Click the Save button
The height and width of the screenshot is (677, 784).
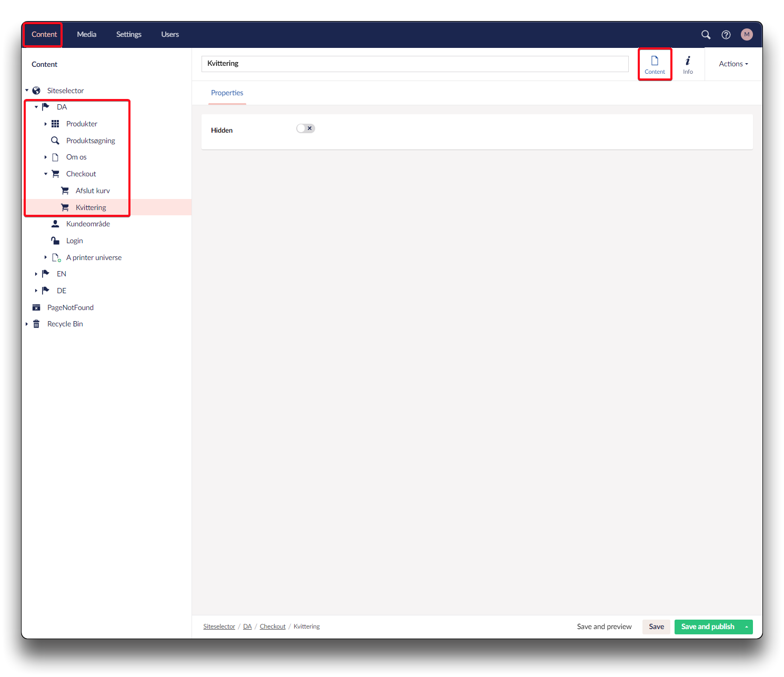(656, 627)
